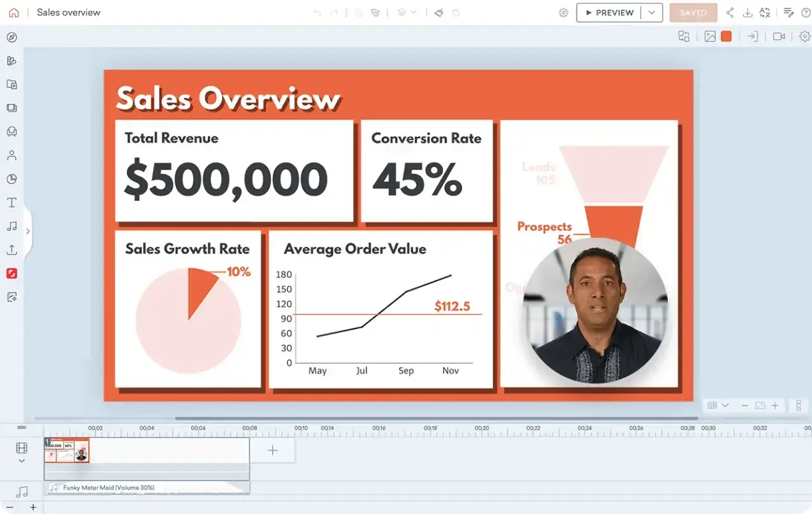
Task: Click the swap layout icon
Action: [684, 36]
